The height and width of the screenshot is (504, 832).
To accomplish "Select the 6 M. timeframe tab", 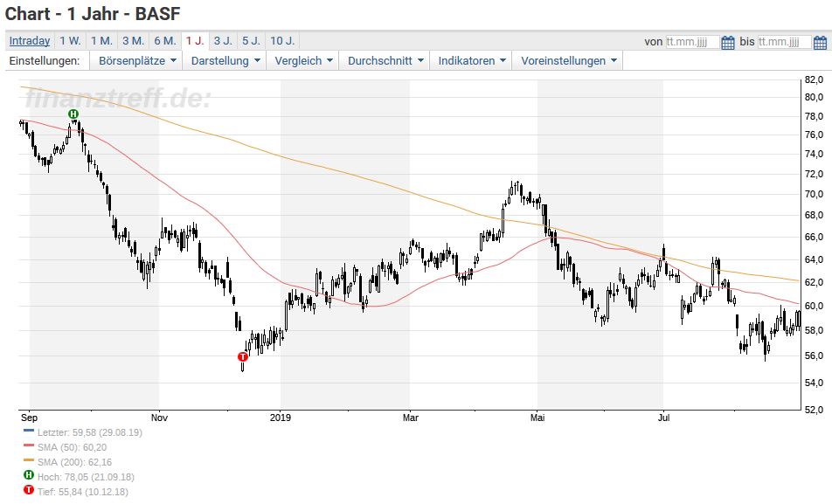I will [x=165, y=41].
